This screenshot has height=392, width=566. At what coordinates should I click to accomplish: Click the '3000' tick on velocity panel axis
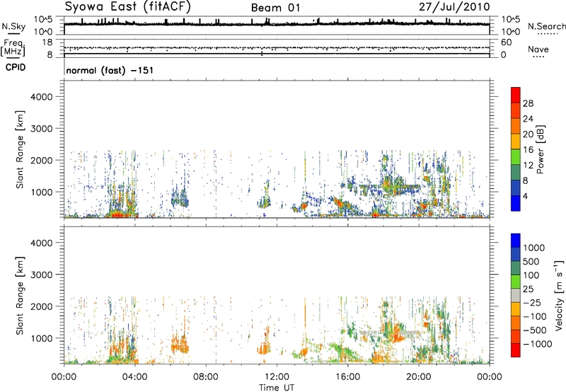[x=42, y=275]
